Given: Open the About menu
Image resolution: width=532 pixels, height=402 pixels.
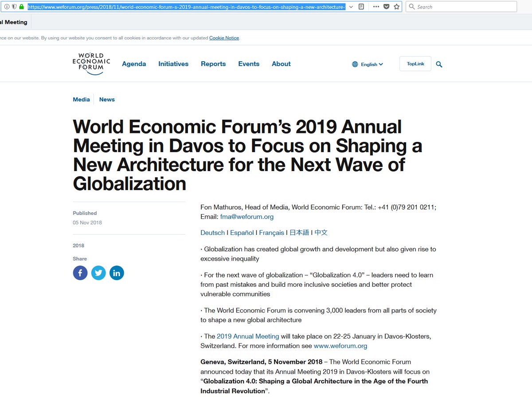Looking at the screenshot, I should [x=281, y=64].
